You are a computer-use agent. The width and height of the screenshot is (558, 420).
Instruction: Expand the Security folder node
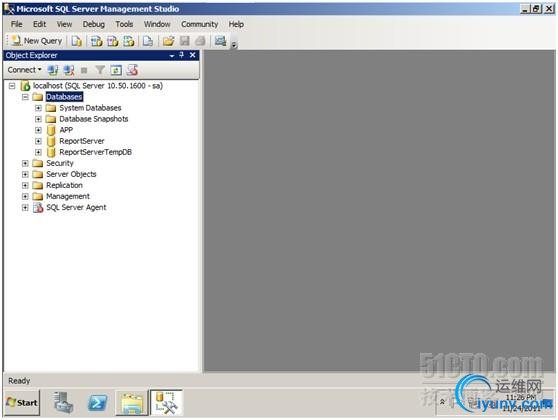[x=25, y=163]
